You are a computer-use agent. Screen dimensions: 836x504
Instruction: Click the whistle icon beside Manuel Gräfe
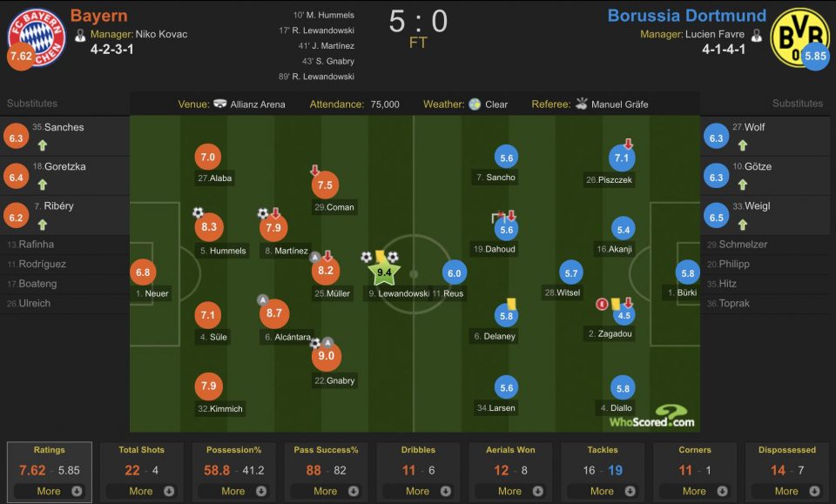pos(581,104)
